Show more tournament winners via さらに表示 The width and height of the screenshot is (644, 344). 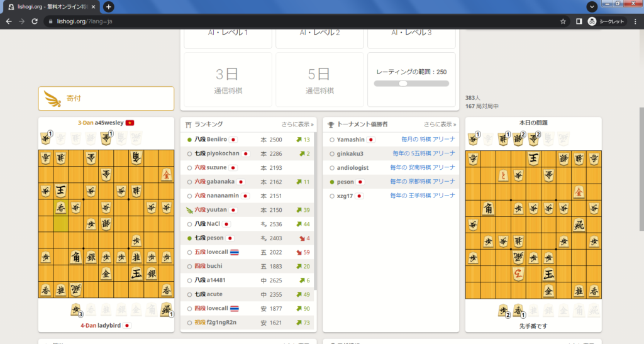coord(440,125)
